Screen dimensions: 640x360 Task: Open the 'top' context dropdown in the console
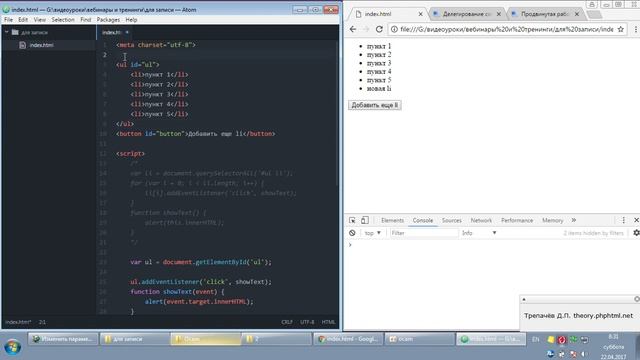pos(373,233)
